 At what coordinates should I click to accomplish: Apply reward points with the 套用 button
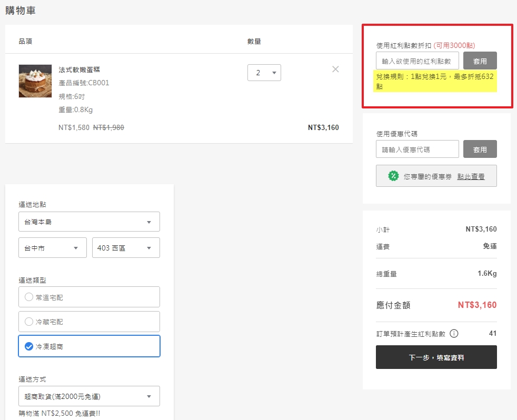tap(480, 60)
